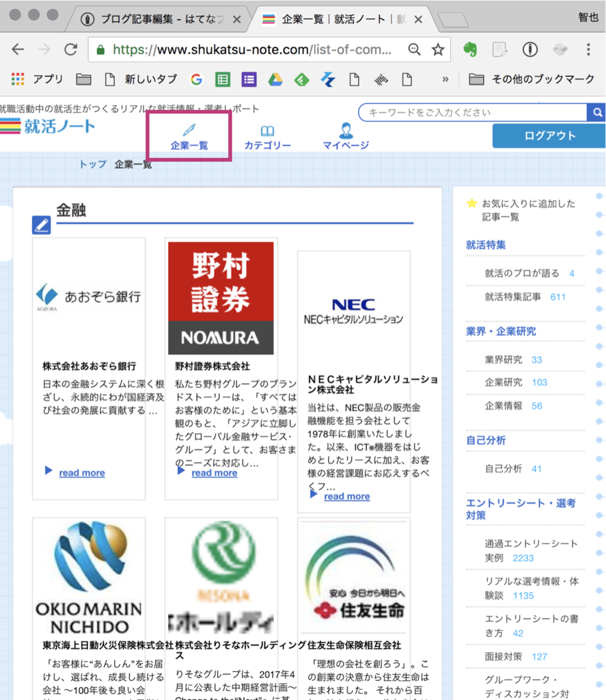
Task: Open the アプリ apps grid shortcut
Action: pos(37,79)
